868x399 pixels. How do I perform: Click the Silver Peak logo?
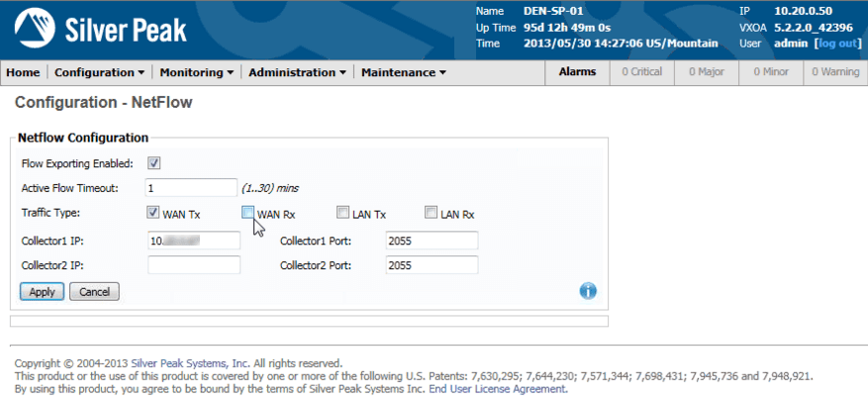(x=100, y=30)
